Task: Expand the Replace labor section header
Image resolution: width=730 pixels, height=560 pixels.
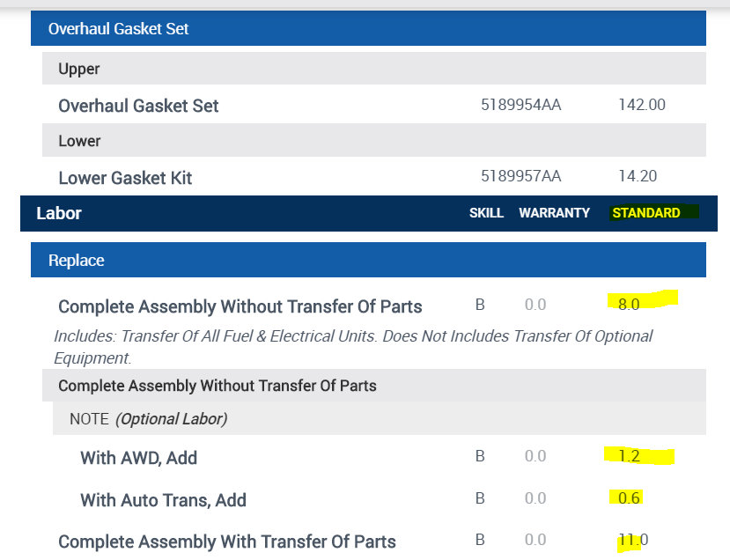Action: (77, 261)
